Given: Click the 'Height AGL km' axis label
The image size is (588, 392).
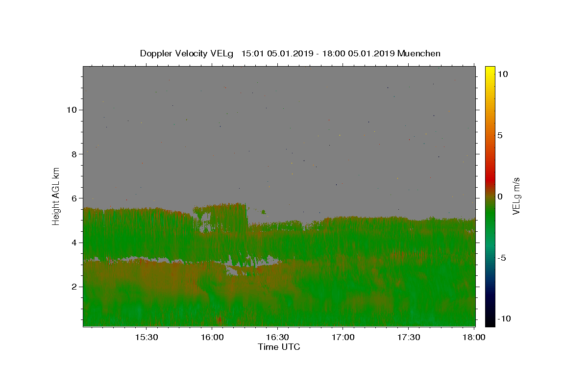Looking at the screenshot, I should pos(56,196).
